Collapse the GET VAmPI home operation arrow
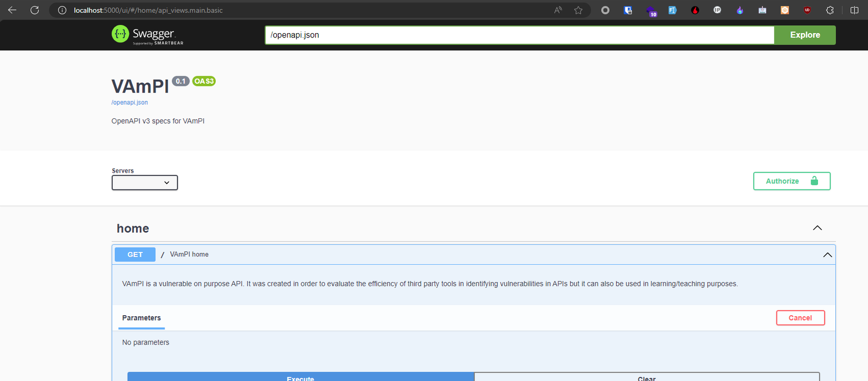The height and width of the screenshot is (381, 868). [827, 255]
